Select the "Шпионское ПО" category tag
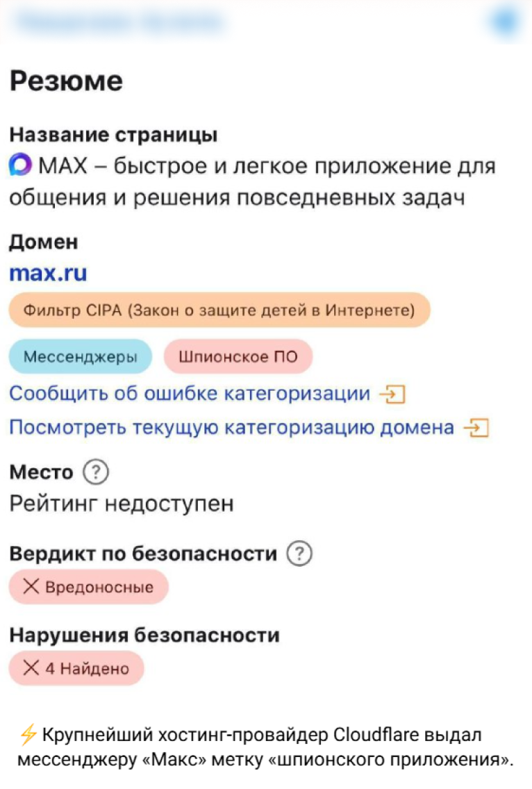 238,357
